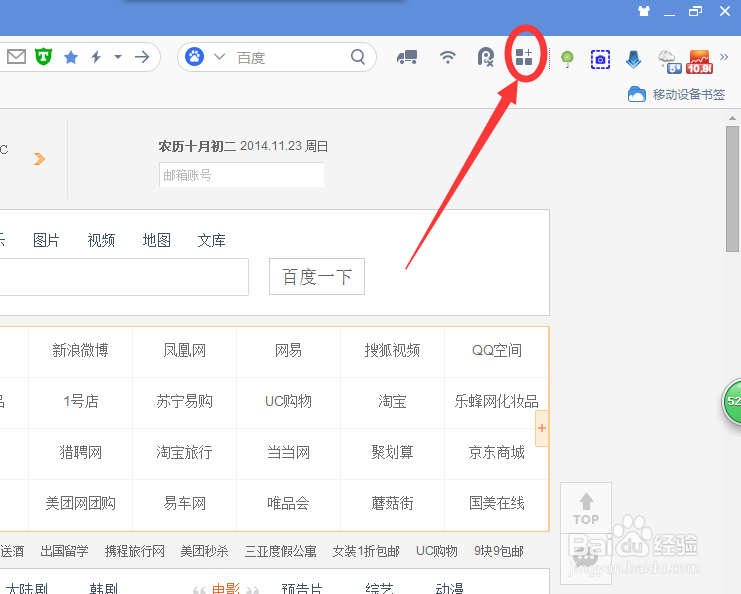Screen dimensions: 741x594
Task: Open the 易车网 link
Action: [184, 503]
